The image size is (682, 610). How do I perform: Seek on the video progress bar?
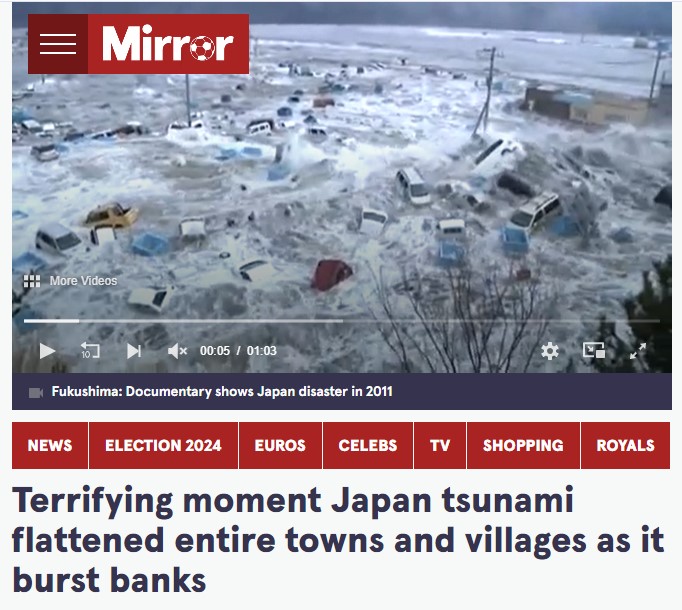[341, 321]
